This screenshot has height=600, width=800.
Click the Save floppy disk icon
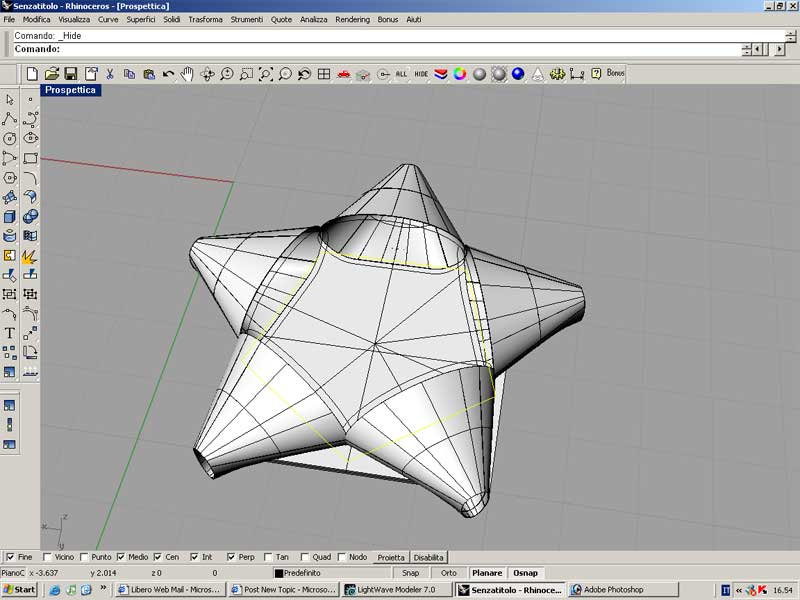[71, 74]
